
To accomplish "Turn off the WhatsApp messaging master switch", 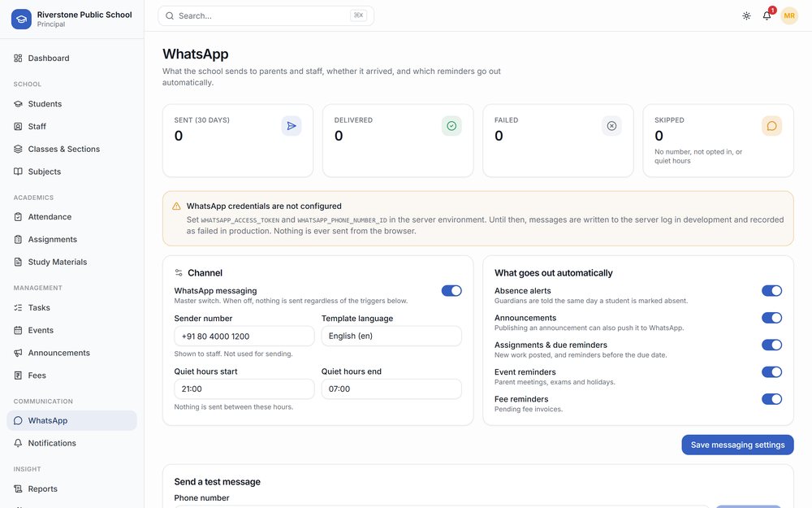I will coord(451,291).
